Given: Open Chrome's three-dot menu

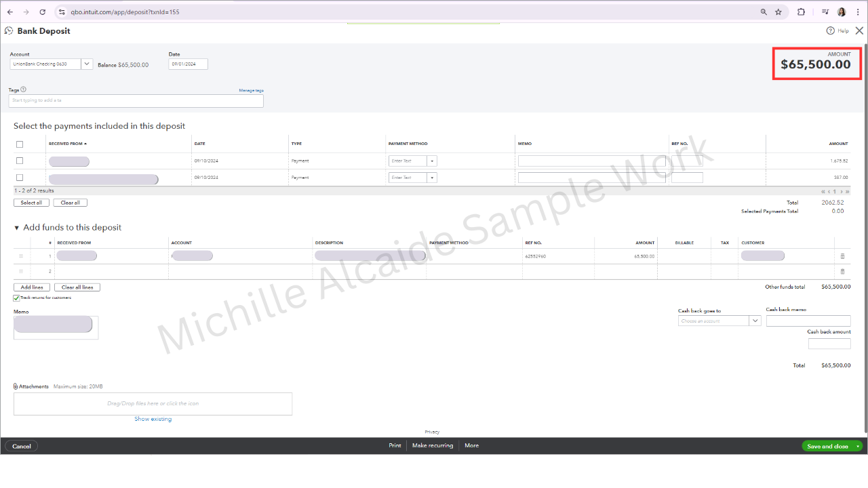Looking at the screenshot, I should click(858, 12).
